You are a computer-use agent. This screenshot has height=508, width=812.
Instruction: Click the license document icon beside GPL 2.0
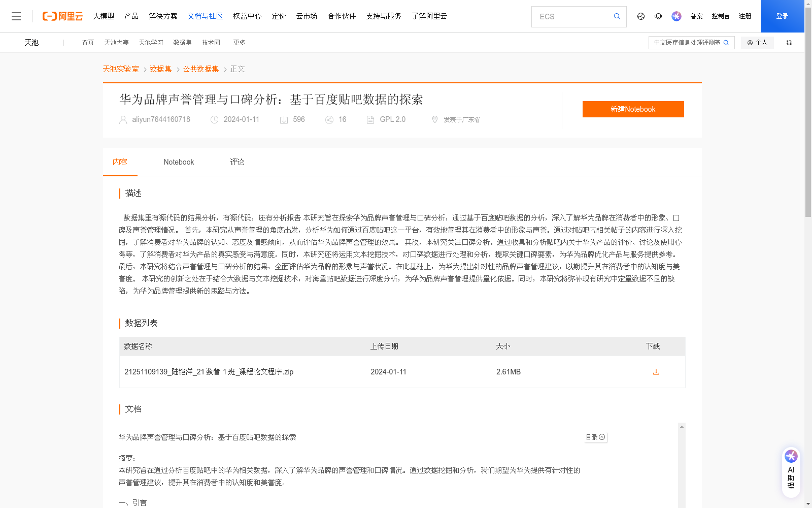tap(370, 120)
